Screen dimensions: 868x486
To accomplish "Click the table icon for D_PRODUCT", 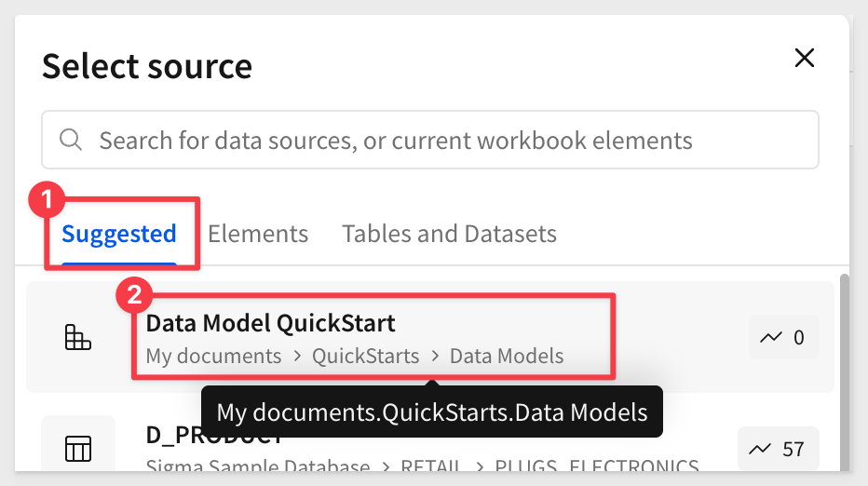I will tap(78, 449).
